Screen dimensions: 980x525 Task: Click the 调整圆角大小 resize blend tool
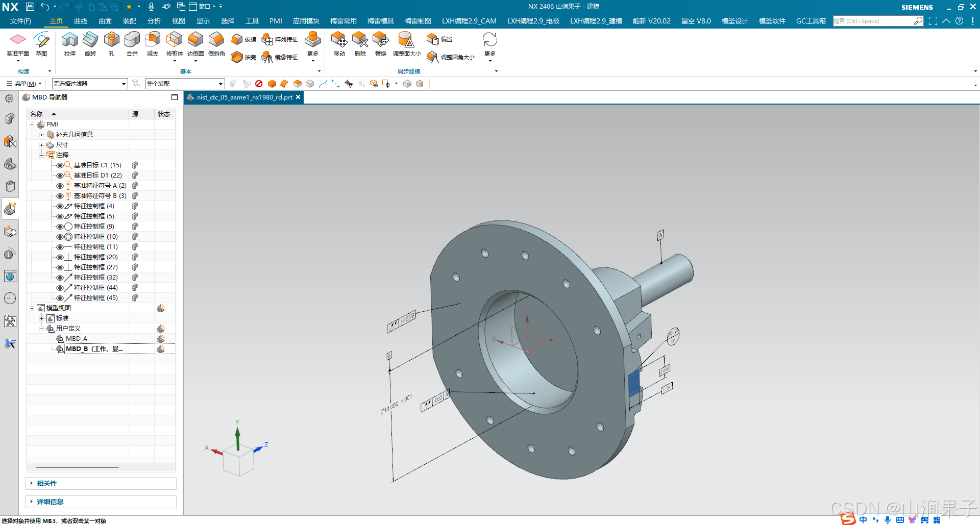coord(451,57)
